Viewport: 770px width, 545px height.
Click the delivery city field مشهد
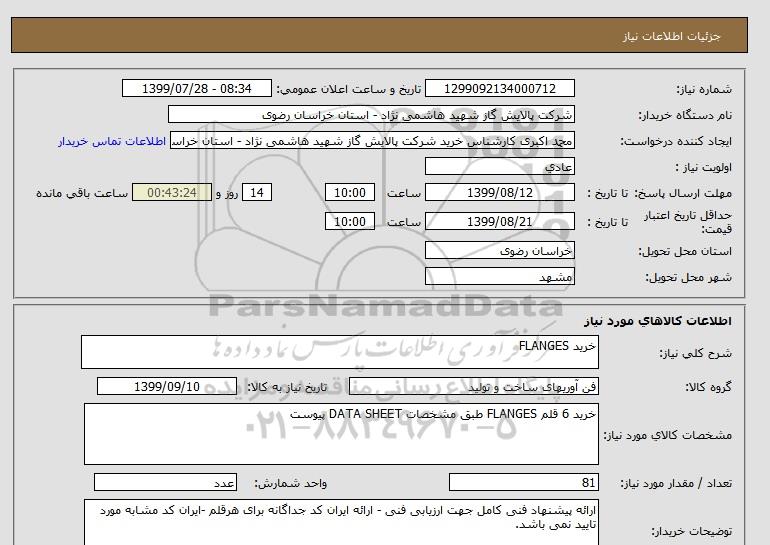pyautogui.click(x=499, y=276)
